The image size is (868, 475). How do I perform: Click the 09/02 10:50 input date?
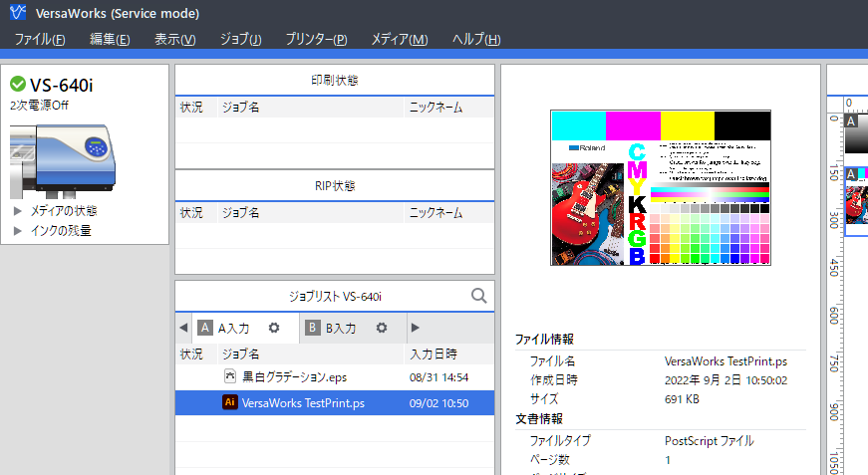pyautogui.click(x=438, y=403)
